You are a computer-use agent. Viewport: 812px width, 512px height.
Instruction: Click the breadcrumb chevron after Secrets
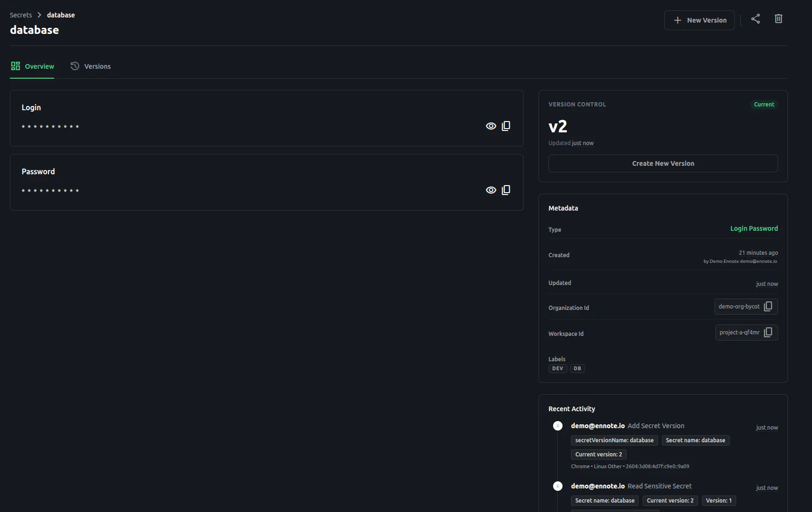(40, 15)
